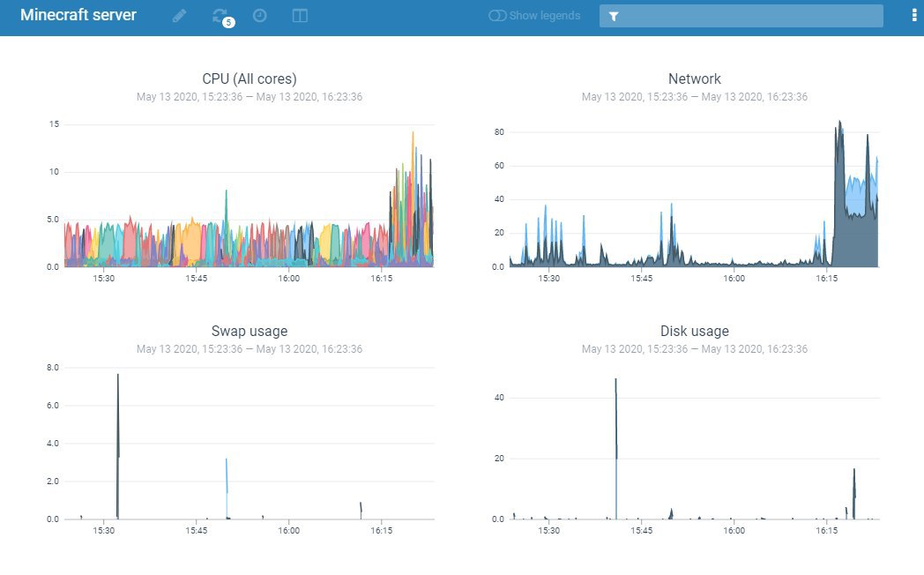Click the 40 axis label on Disk usage

tap(499, 398)
